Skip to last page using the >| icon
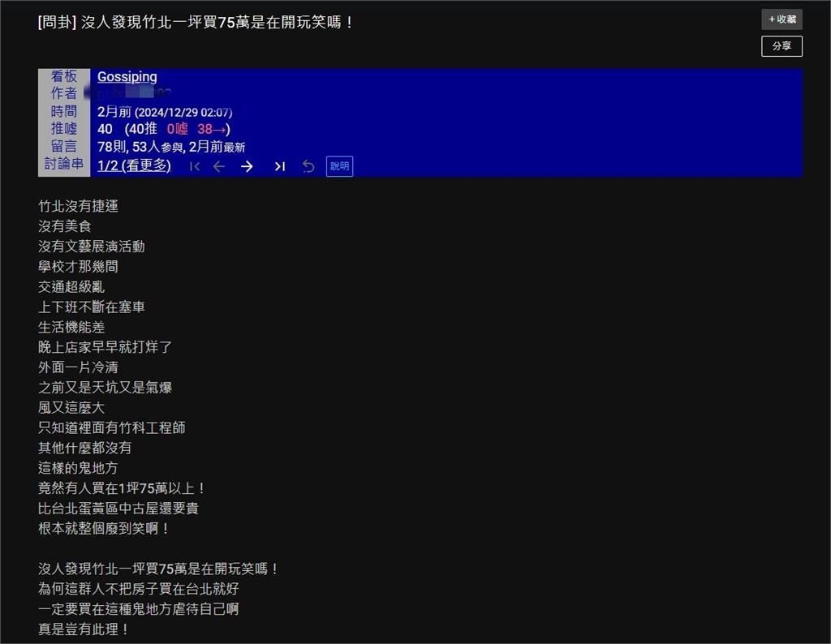Screen dimensions: 831x644 point(279,166)
